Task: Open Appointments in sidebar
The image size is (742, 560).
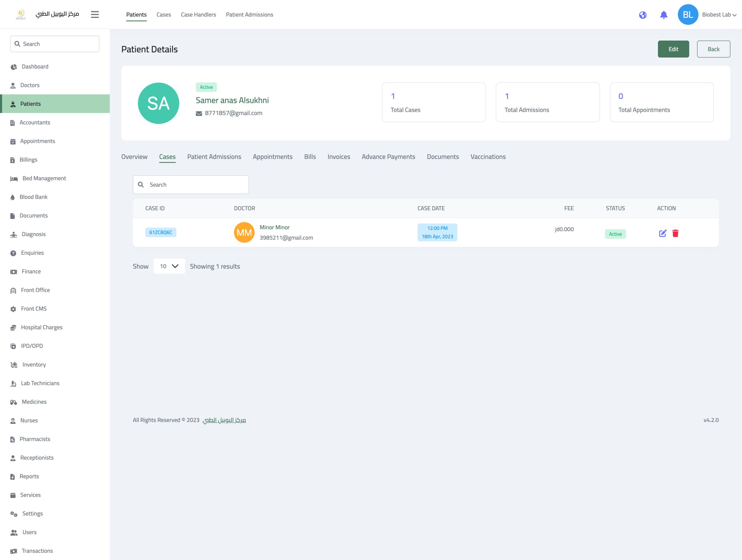Action: click(55, 141)
